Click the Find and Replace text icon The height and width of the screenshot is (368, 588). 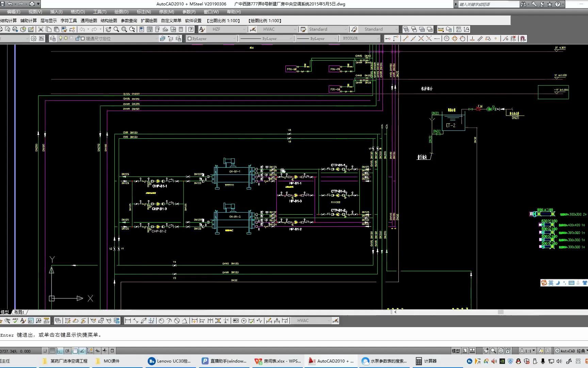7,321
